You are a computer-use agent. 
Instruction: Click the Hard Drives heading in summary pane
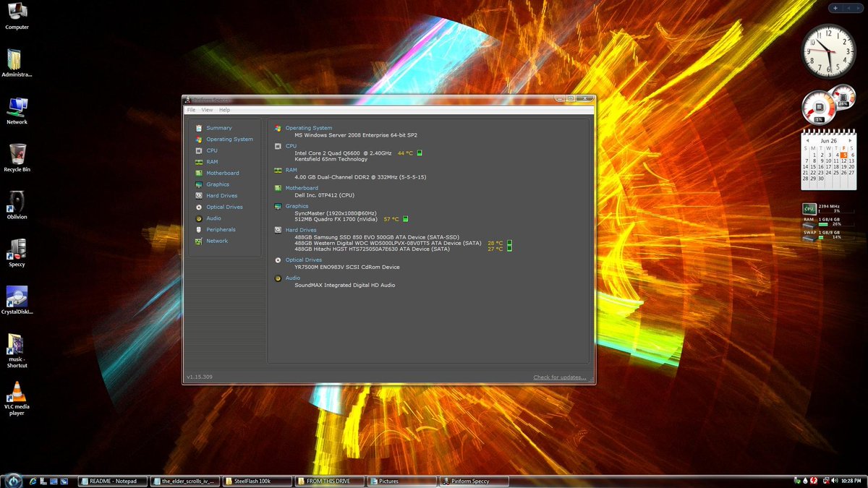click(x=301, y=230)
